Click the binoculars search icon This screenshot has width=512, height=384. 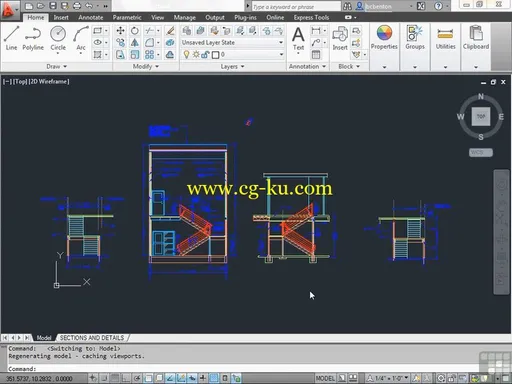click(x=347, y=6)
